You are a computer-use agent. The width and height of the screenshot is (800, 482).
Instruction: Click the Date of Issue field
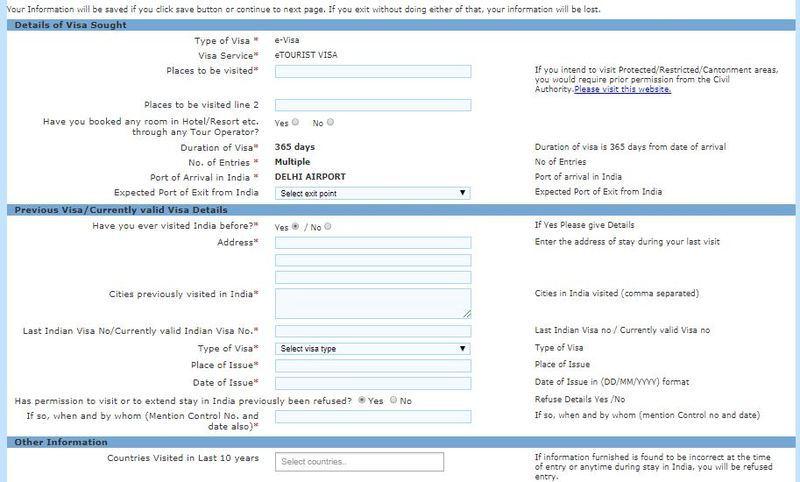tap(372, 382)
